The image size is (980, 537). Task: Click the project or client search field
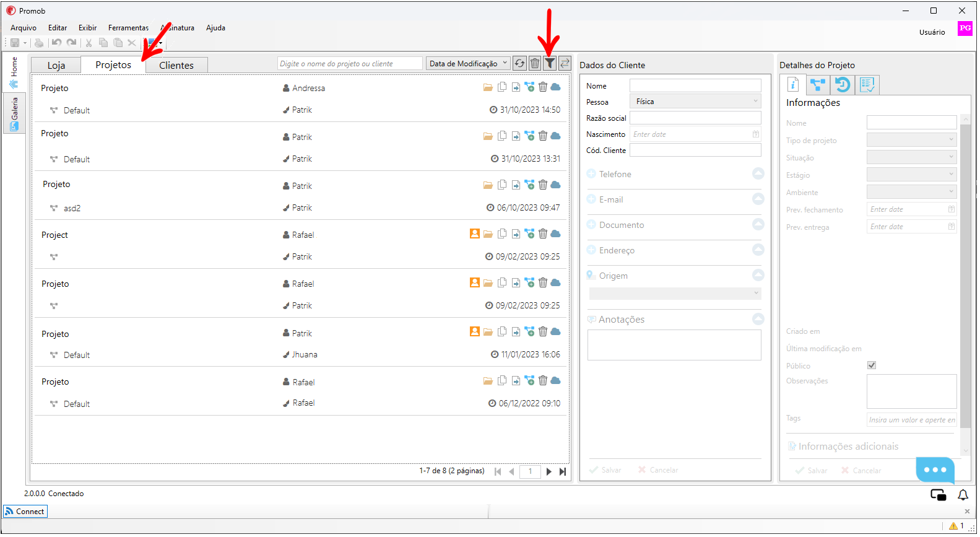(x=350, y=63)
